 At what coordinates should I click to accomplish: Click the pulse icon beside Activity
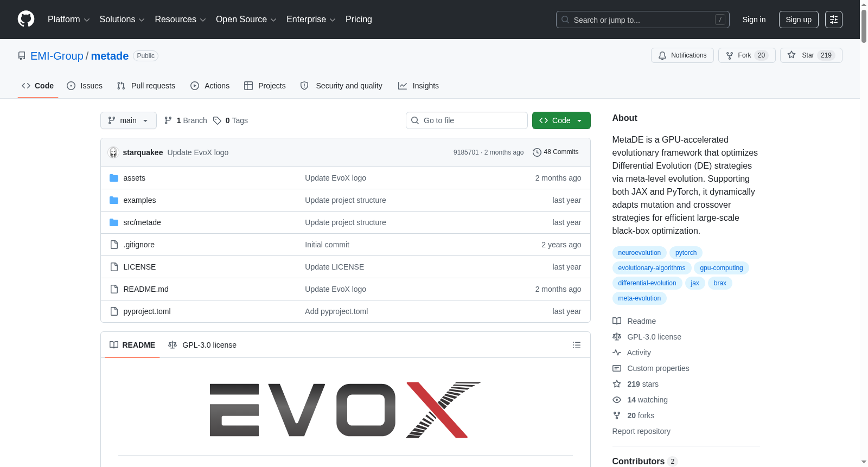(x=617, y=353)
